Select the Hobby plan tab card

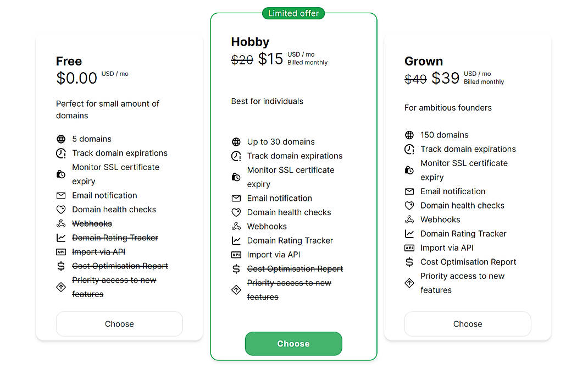point(293,187)
